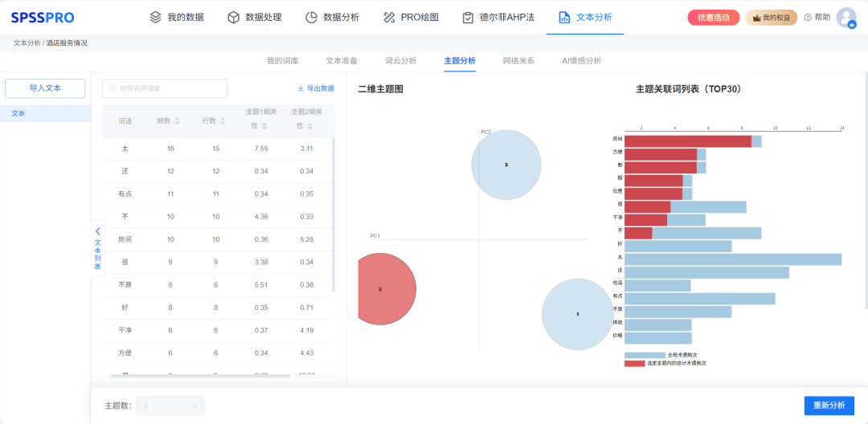Open the 主题数 dropdown
868x424 pixels.
pos(170,406)
